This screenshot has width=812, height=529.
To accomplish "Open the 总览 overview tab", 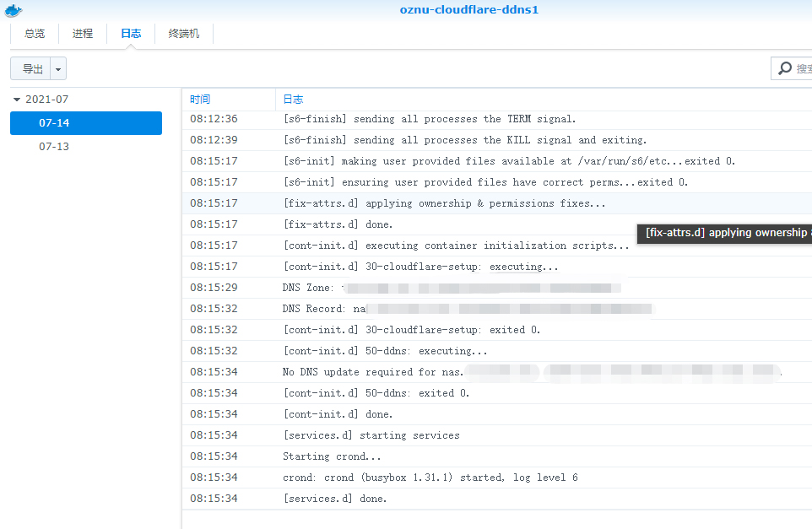I will pyautogui.click(x=35, y=34).
